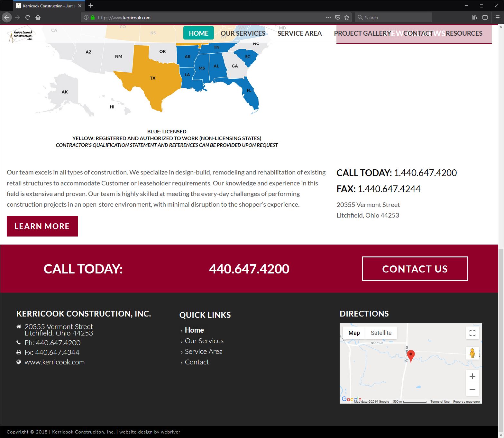Go to SERVICE AREA in navigation
The width and height of the screenshot is (504, 438).
(299, 33)
